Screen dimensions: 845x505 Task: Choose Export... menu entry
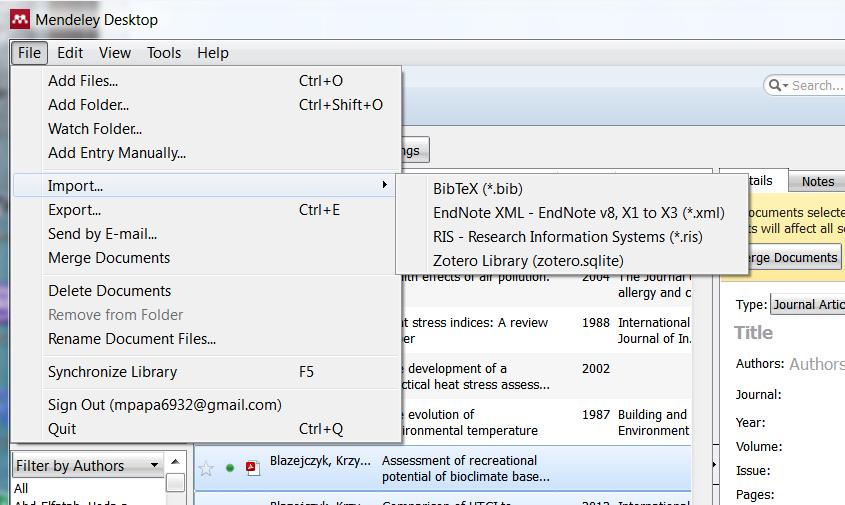pyautogui.click(x=206, y=210)
